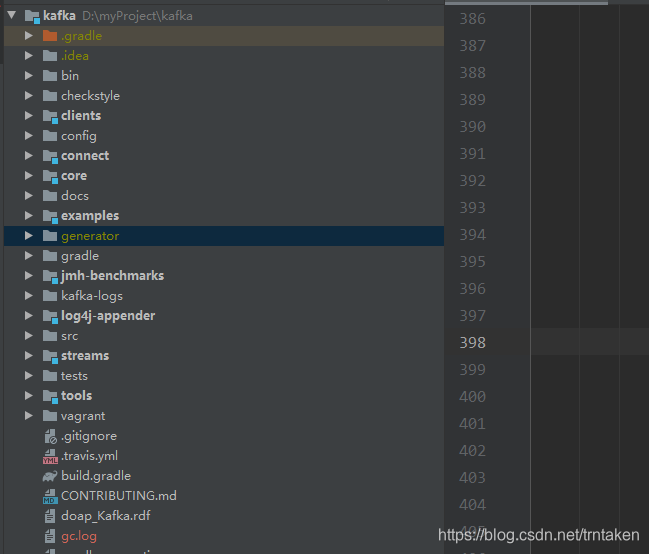Expand the config folder arrow
This screenshot has width=649, height=554.
point(29,135)
